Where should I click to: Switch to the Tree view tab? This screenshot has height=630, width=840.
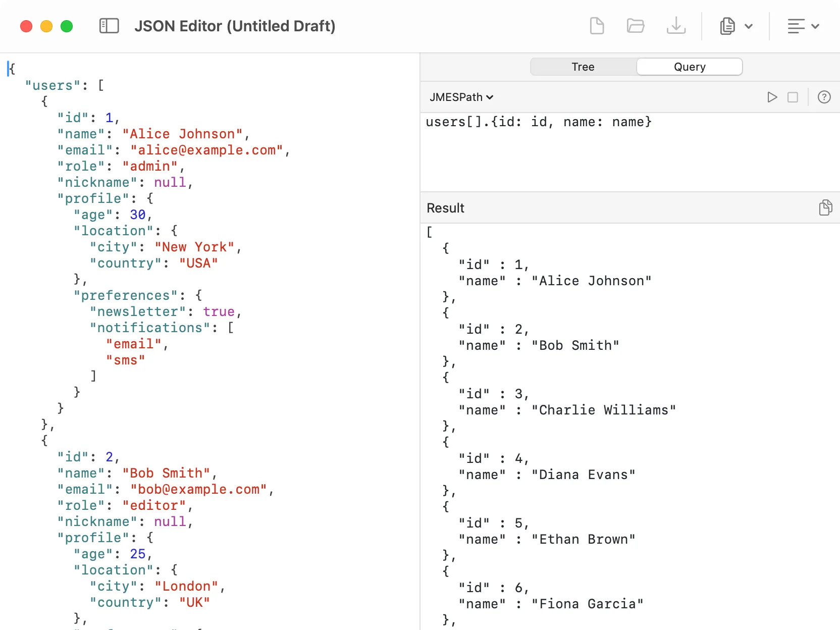tap(583, 66)
